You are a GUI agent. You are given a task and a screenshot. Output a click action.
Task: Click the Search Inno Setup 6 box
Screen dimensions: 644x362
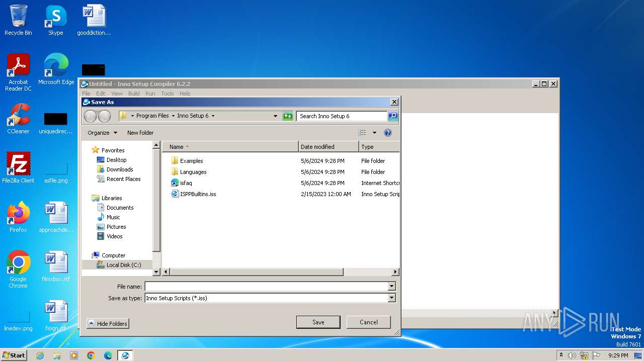pos(342,116)
